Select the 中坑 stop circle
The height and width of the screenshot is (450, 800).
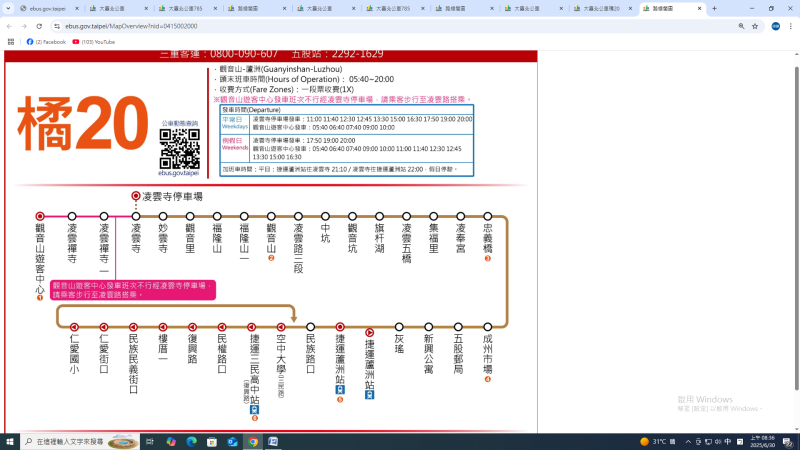tap(325, 216)
